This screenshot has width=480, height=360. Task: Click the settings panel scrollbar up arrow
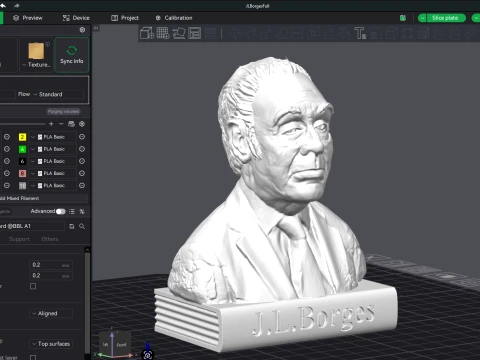click(87, 250)
